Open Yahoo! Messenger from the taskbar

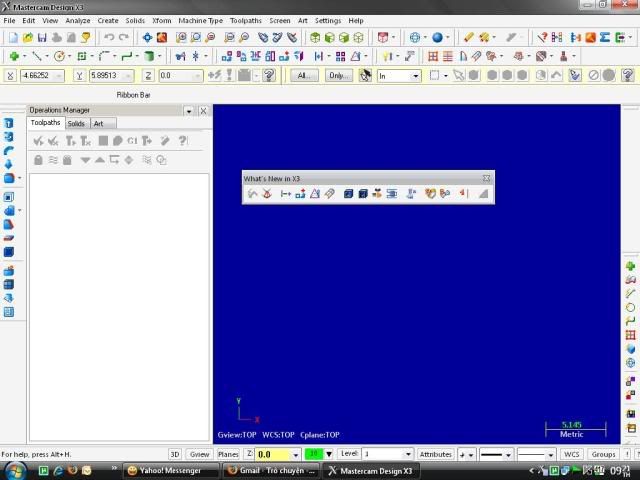[170, 471]
